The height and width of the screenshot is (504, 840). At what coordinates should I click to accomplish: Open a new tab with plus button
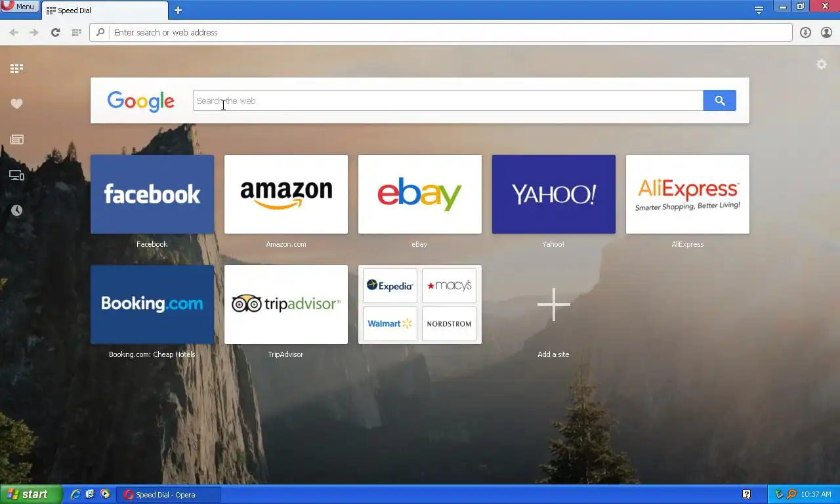(178, 10)
